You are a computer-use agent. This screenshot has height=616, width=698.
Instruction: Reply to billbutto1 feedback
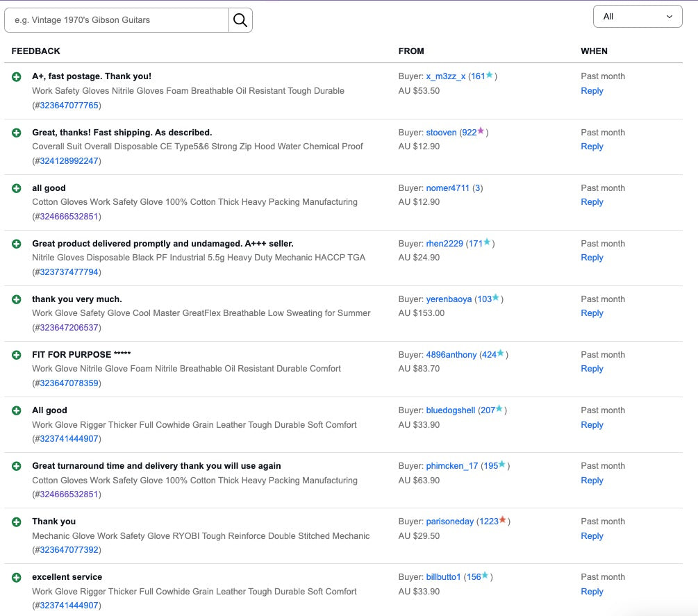(592, 592)
